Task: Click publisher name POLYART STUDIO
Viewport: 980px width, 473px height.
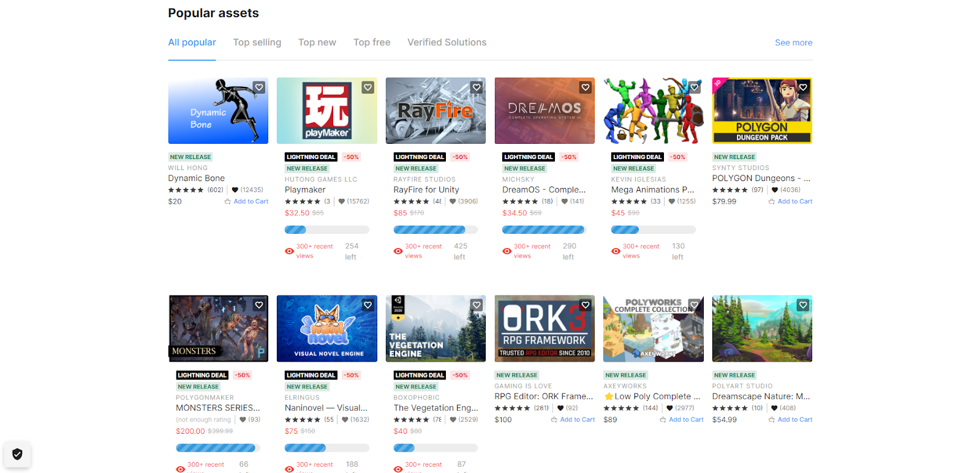Action: 742,386
